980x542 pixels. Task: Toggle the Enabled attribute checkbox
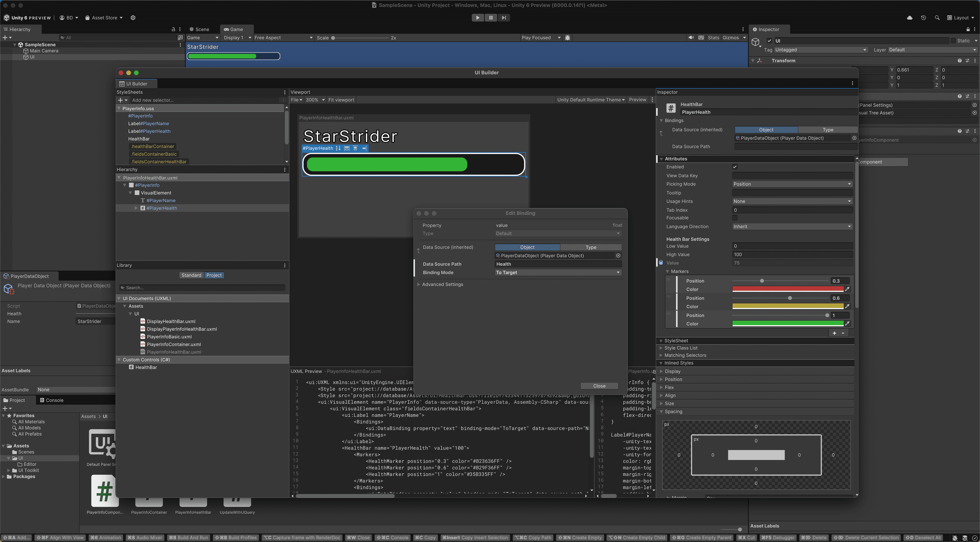[x=735, y=167]
